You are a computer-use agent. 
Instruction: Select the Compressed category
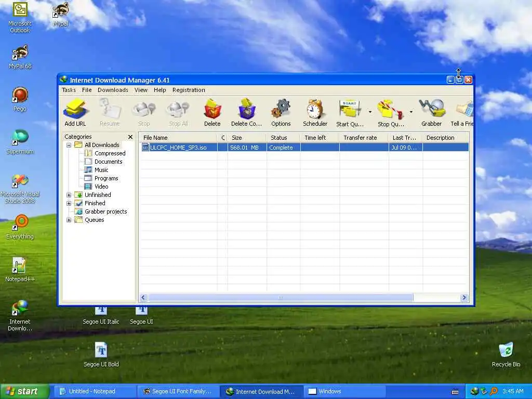105,153
